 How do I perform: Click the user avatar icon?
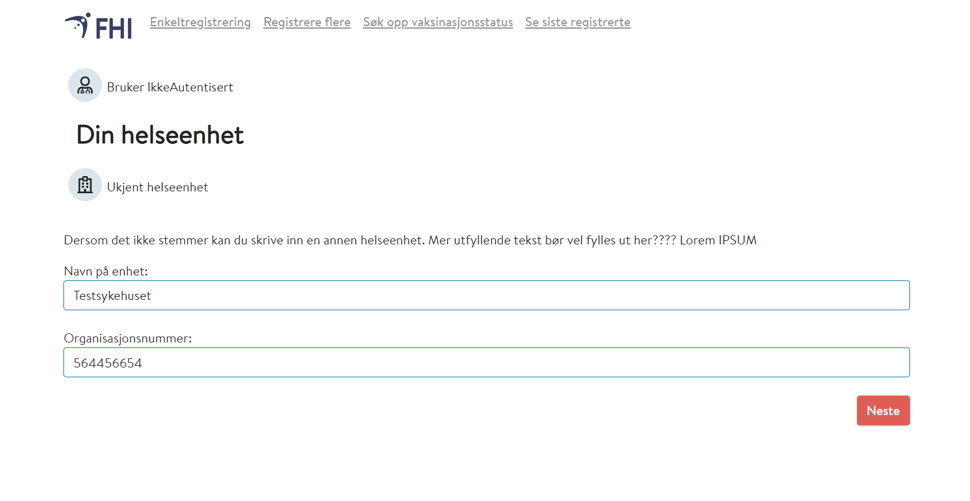85,86
